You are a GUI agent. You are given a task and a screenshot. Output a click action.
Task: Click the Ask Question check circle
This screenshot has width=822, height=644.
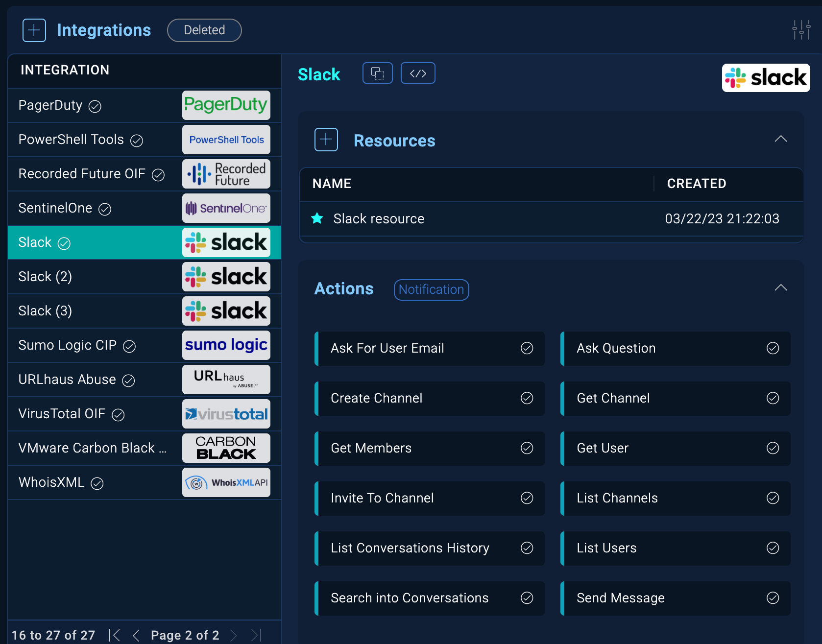tap(773, 348)
